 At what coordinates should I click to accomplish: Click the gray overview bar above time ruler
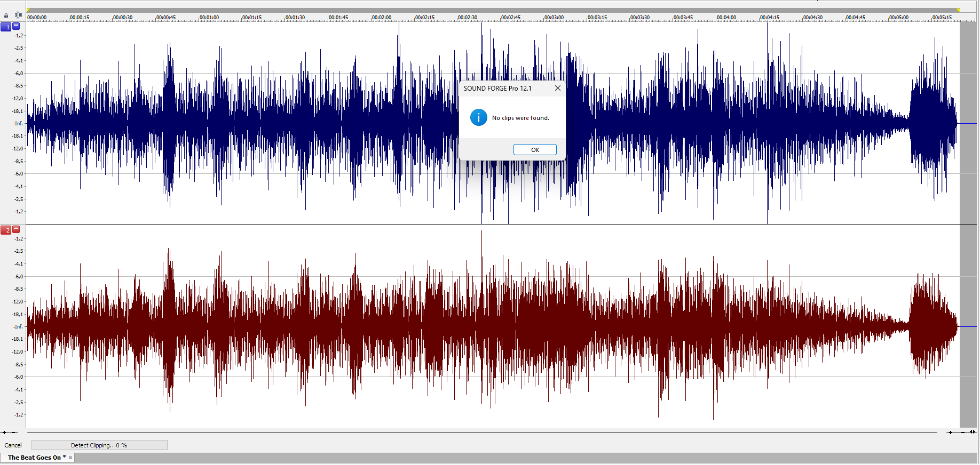[x=493, y=10]
